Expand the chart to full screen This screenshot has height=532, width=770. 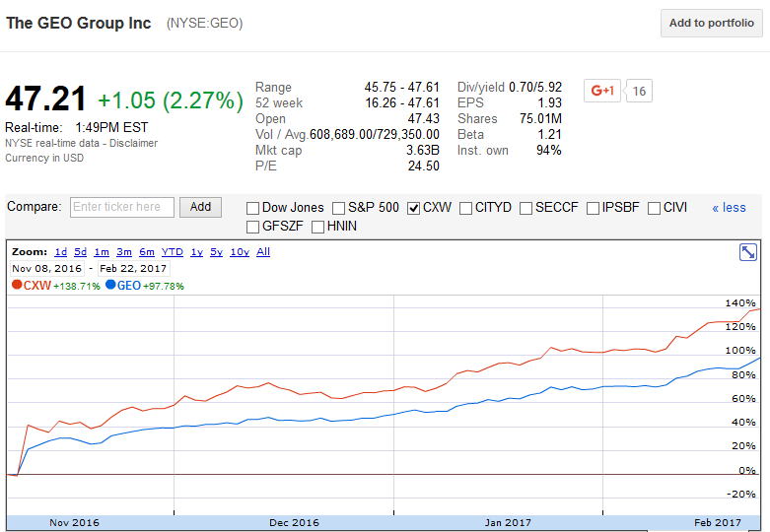748,252
